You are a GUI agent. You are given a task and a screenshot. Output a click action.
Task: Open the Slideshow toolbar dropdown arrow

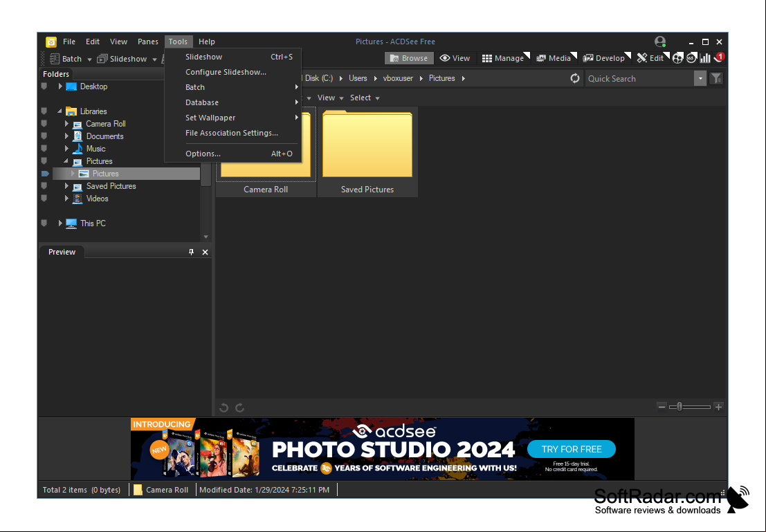point(154,59)
